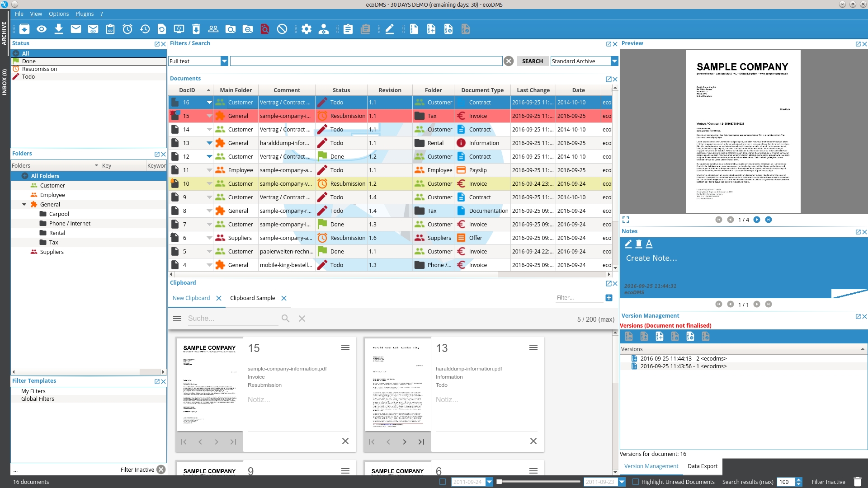
Task: Toggle the date range checkbox in status bar
Action: (x=443, y=482)
